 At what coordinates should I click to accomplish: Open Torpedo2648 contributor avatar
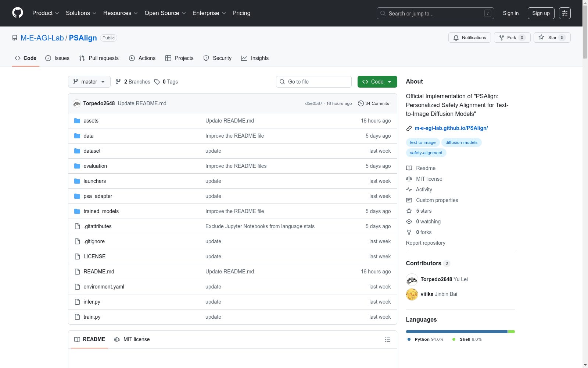pyautogui.click(x=412, y=279)
